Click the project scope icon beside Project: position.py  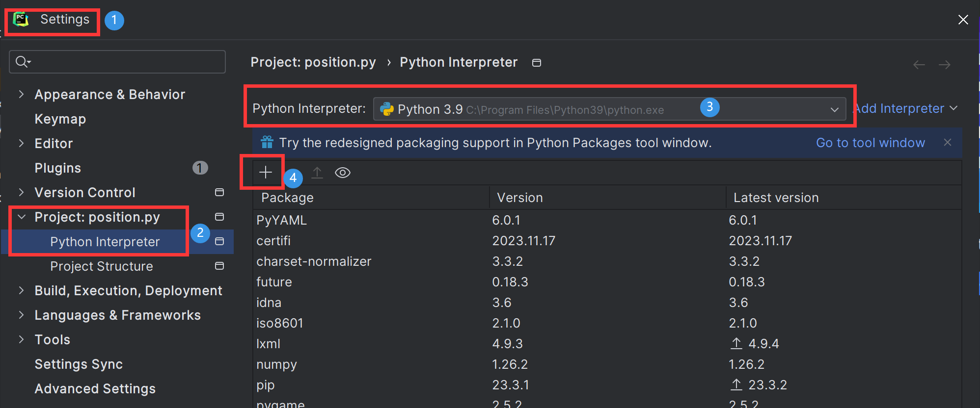(x=219, y=217)
